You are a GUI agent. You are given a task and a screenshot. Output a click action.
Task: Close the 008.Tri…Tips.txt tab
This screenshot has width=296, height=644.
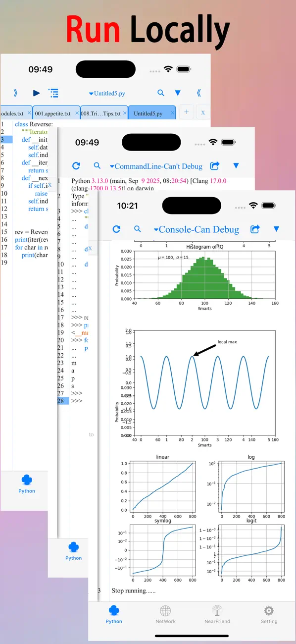click(x=124, y=113)
